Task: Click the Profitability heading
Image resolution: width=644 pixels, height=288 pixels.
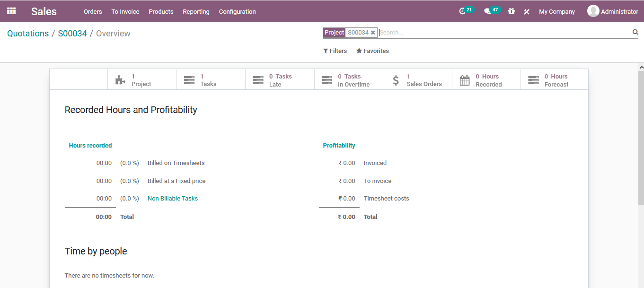Action: coord(339,145)
